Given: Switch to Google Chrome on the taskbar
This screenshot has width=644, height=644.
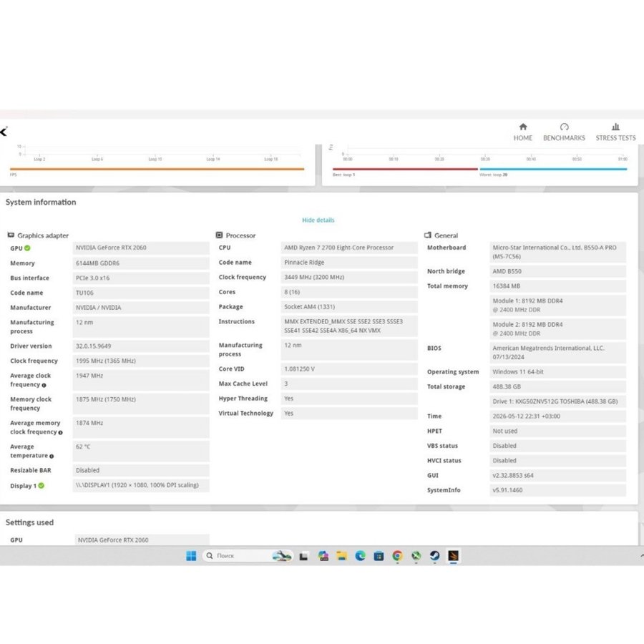Looking at the screenshot, I should (397, 556).
